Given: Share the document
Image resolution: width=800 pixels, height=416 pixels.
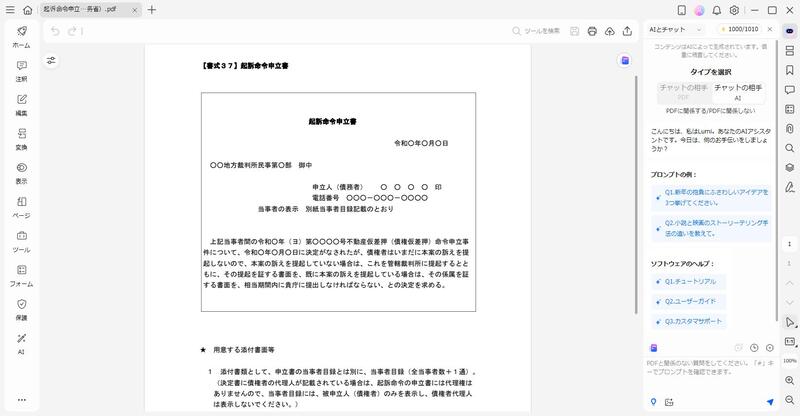Looking at the screenshot, I should (x=627, y=31).
